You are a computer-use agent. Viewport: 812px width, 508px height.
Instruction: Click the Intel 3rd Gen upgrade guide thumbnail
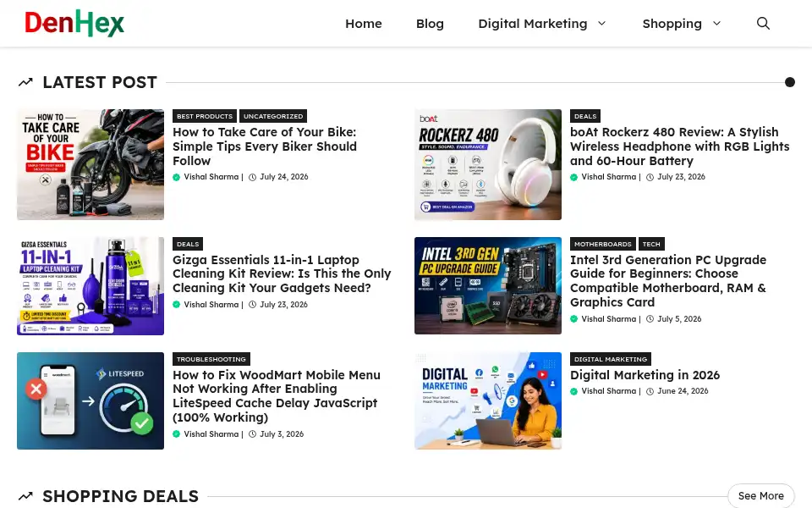point(488,285)
